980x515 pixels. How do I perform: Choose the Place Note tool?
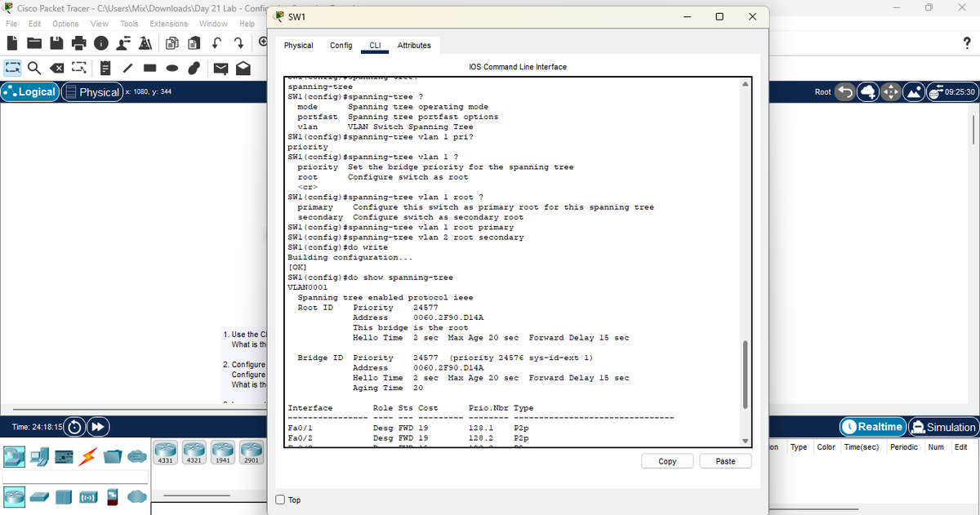click(106, 69)
